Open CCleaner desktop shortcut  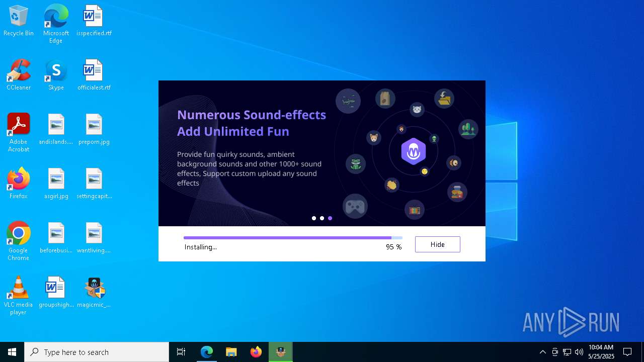tap(19, 75)
